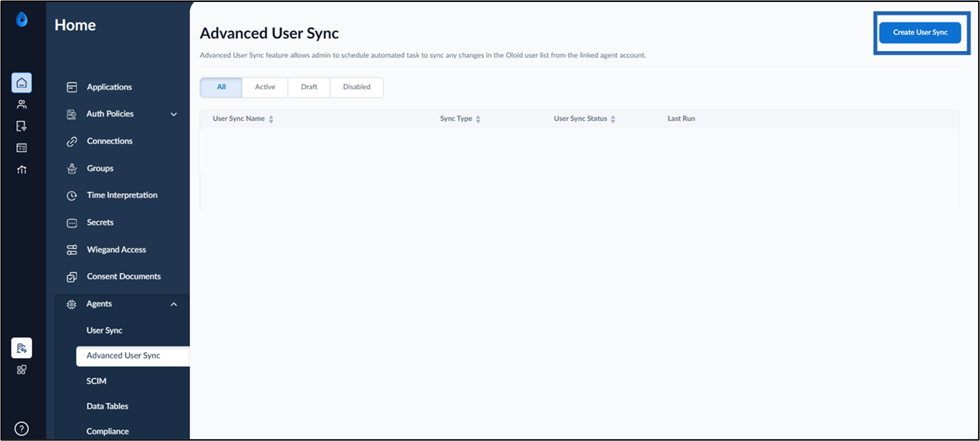The height and width of the screenshot is (441, 980).
Task: Click the Applications menu icon
Action: [72, 87]
